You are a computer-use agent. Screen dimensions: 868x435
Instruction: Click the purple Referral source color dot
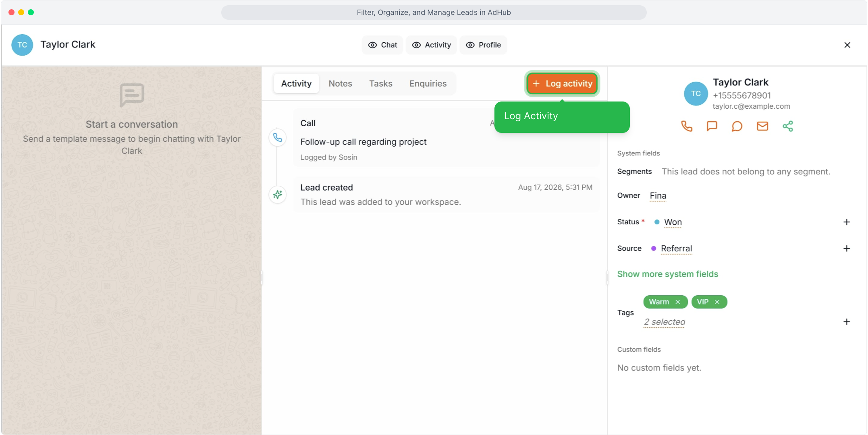pyautogui.click(x=653, y=249)
